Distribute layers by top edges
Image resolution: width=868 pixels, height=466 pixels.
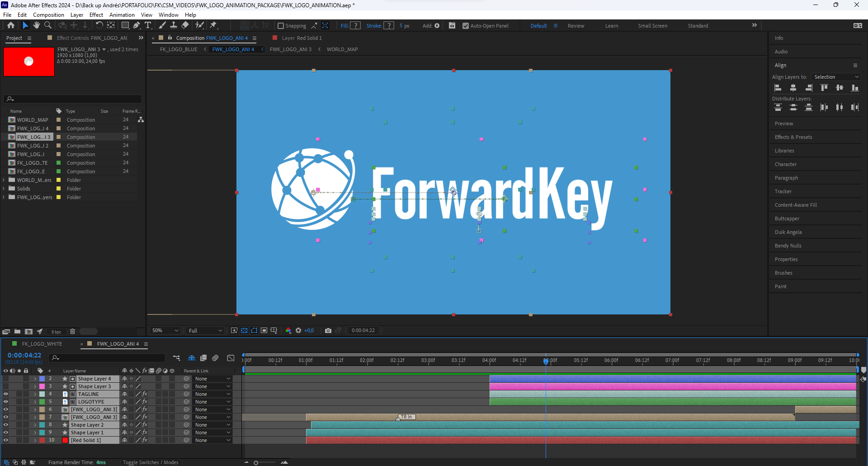coord(778,107)
